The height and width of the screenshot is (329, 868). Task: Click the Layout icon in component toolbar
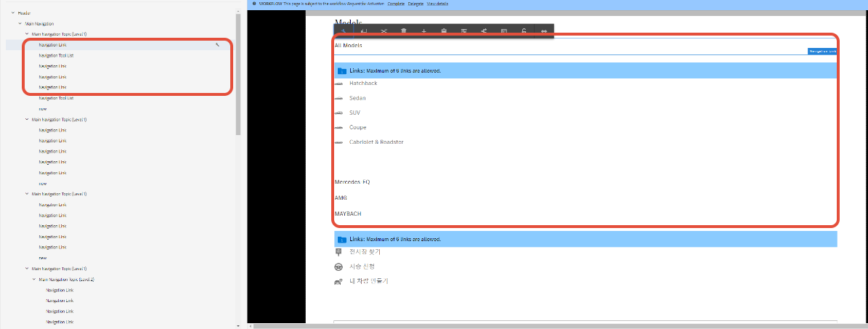[x=504, y=31]
